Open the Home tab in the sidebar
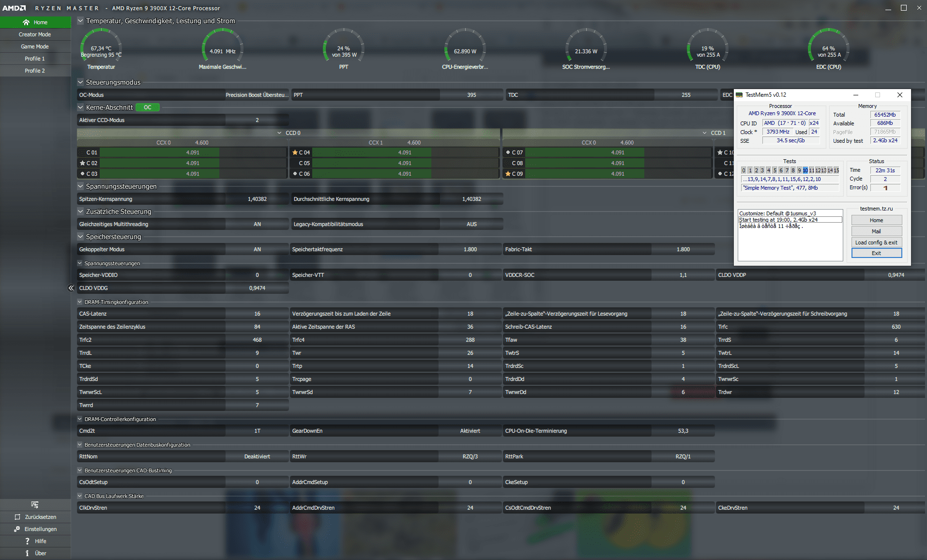 35,22
